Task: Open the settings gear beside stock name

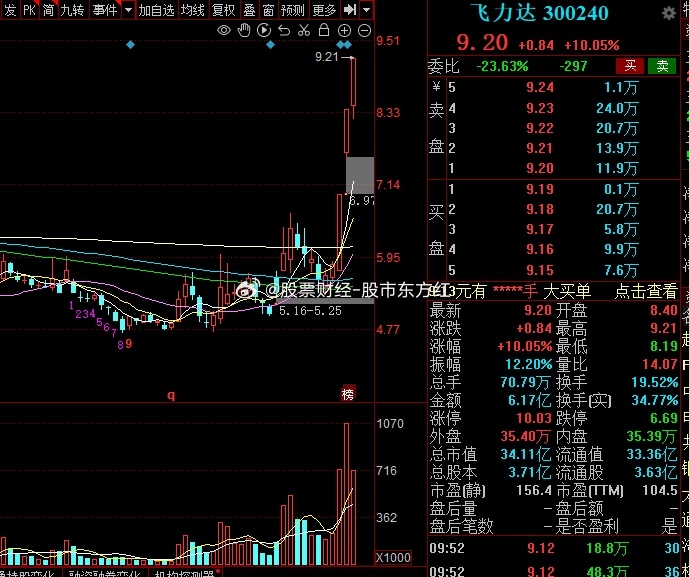Action: point(668,15)
